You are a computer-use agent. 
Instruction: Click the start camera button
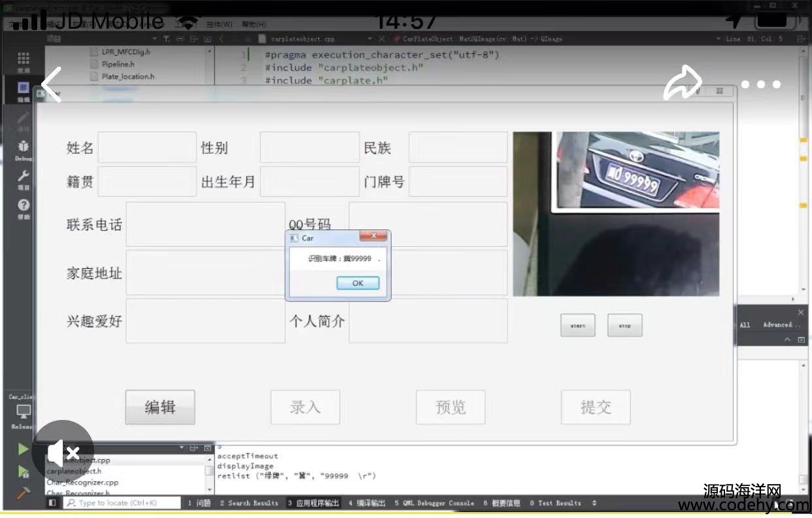click(578, 326)
